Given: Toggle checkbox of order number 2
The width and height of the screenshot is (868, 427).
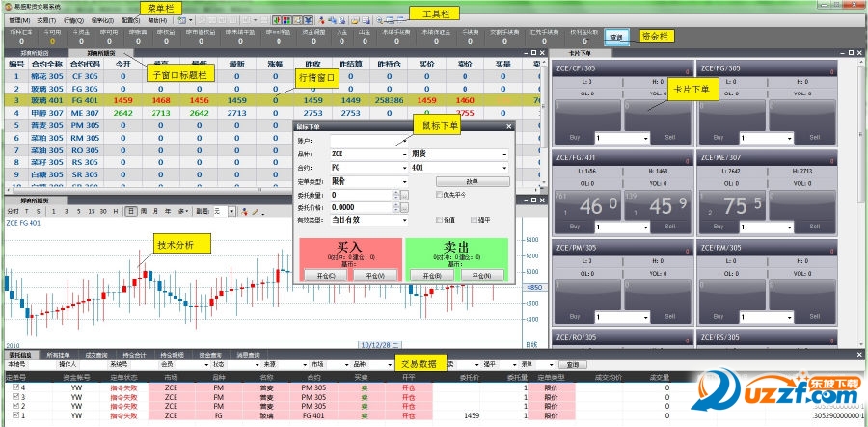Looking at the screenshot, I should click(16, 406).
